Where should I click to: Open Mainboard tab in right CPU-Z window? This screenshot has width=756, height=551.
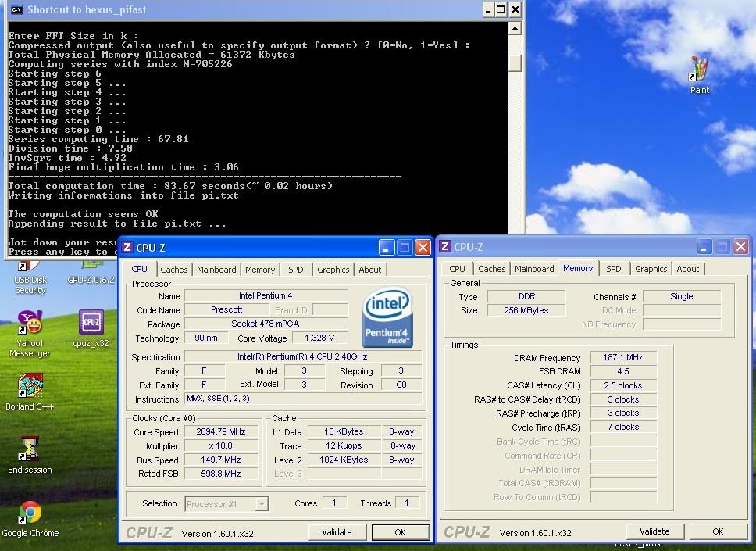pos(534,269)
